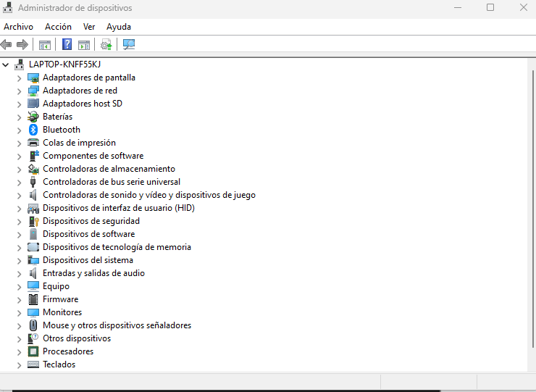Viewport: 536px width, 392px height.
Task: Open the Ver menu
Action: point(89,27)
